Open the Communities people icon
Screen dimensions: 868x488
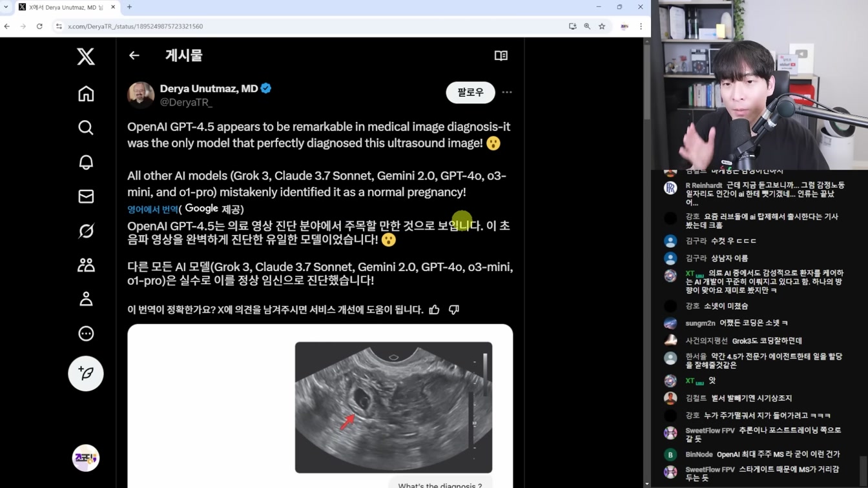86,265
